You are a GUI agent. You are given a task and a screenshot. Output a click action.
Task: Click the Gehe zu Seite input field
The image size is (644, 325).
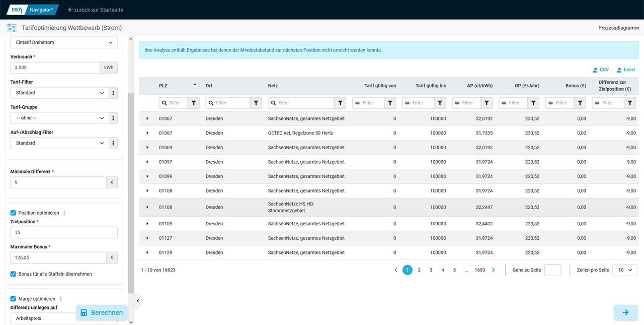click(552, 270)
